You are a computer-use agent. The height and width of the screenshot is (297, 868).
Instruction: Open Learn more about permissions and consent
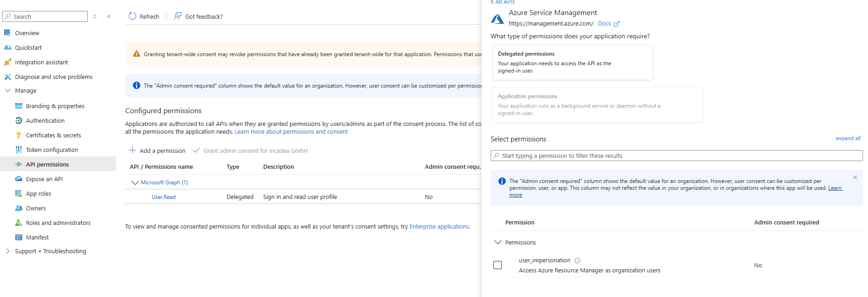[x=291, y=131]
